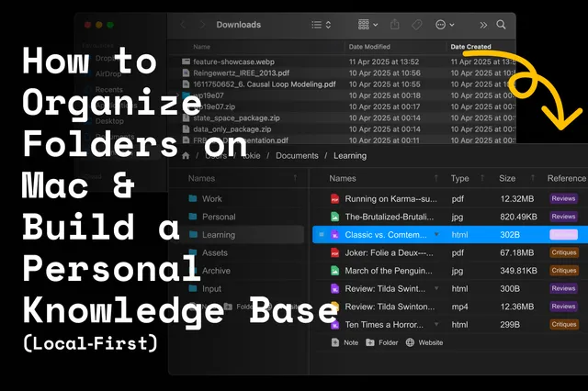Click the Critiques tag on Joker row
This screenshot has height=391, width=588.
(563, 252)
